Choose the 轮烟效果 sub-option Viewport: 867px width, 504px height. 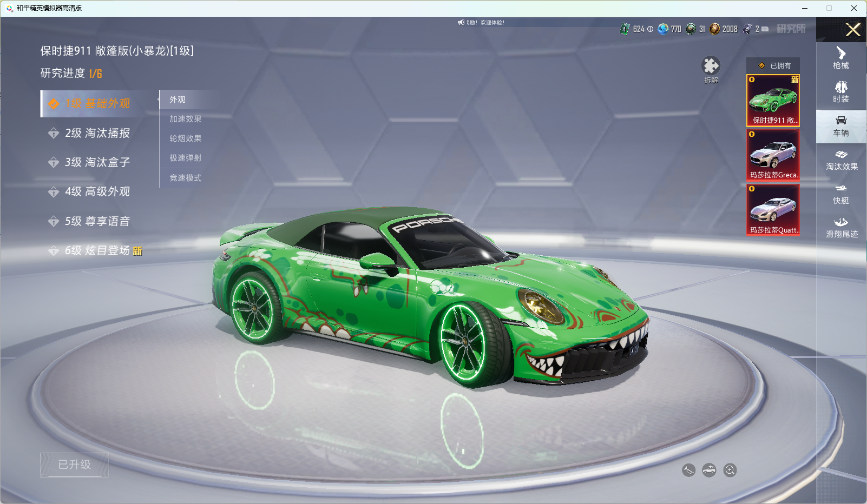coord(186,138)
